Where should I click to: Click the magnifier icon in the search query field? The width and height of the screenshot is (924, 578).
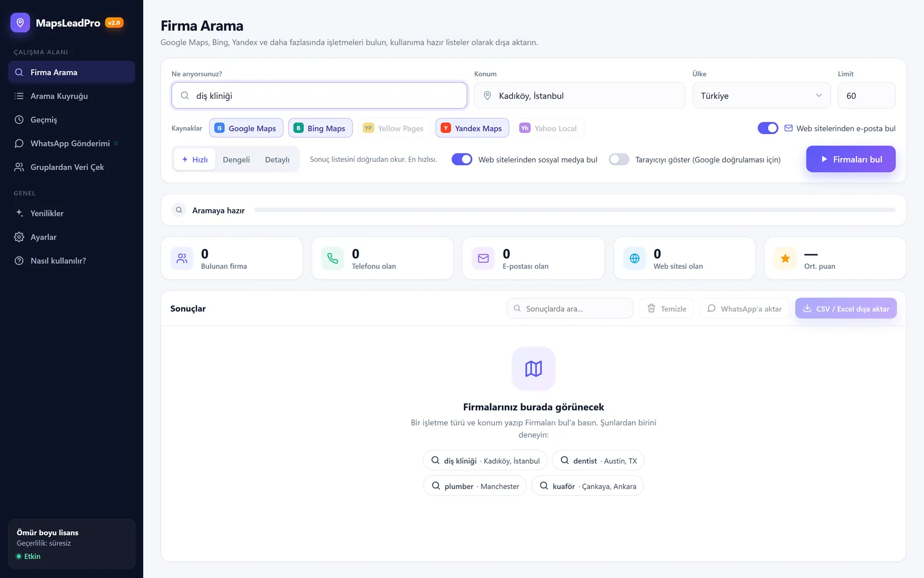click(185, 95)
